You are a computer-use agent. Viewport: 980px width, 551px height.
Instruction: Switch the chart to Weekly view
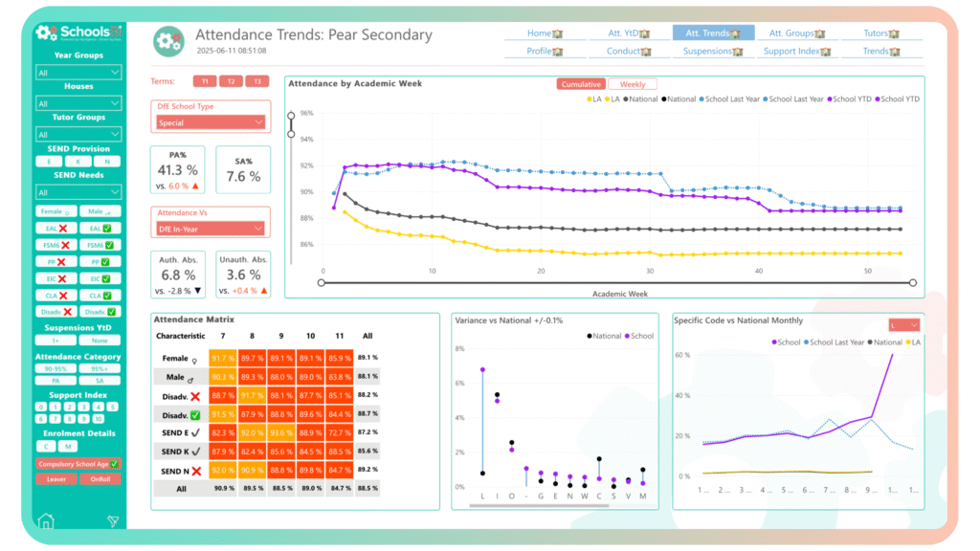632,84
